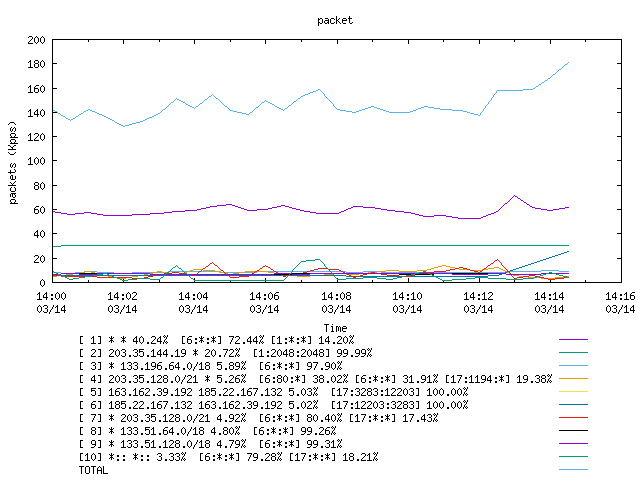Click y-axis value 20
The image size is (640, 480).
click(39, 258)
